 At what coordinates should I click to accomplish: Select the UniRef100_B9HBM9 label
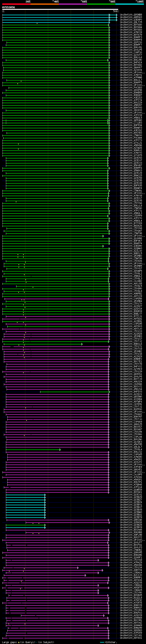pos(131,93)
